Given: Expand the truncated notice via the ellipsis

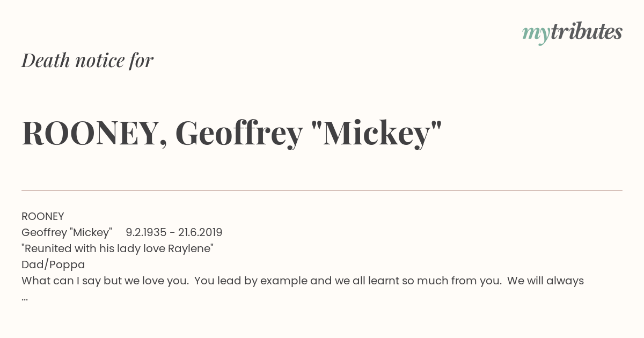Looking at the screenshot, I should [x=25, y=297].
